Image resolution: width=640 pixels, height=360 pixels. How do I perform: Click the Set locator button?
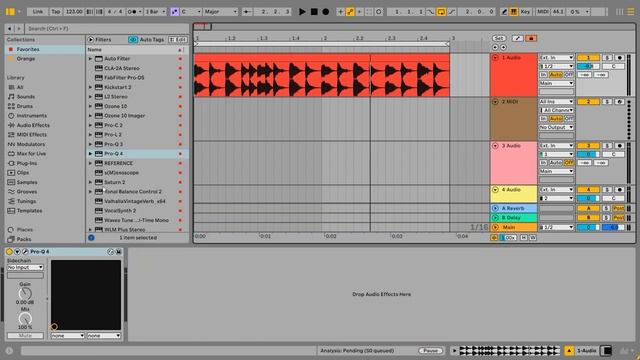[499, 38]
